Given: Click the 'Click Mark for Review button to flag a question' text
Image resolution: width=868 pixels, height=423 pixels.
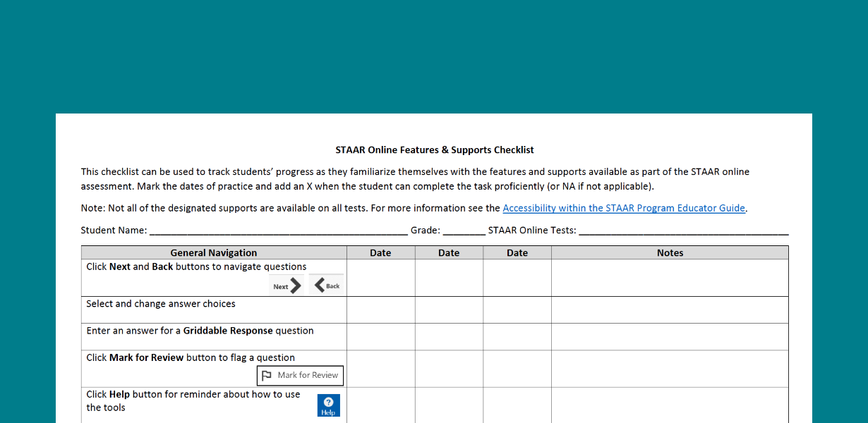Looking at the screenshot, I should [x=191, y=357].
